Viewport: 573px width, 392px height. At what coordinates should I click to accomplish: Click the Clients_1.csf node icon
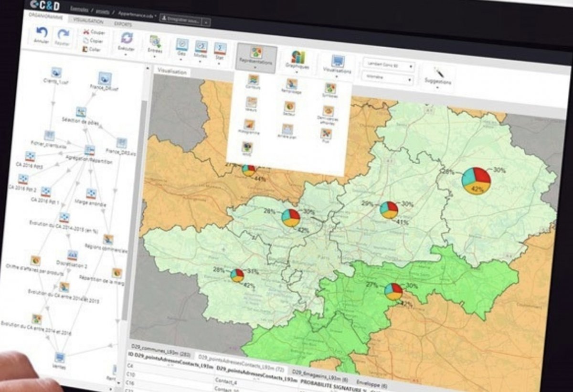tap(56, 73)
